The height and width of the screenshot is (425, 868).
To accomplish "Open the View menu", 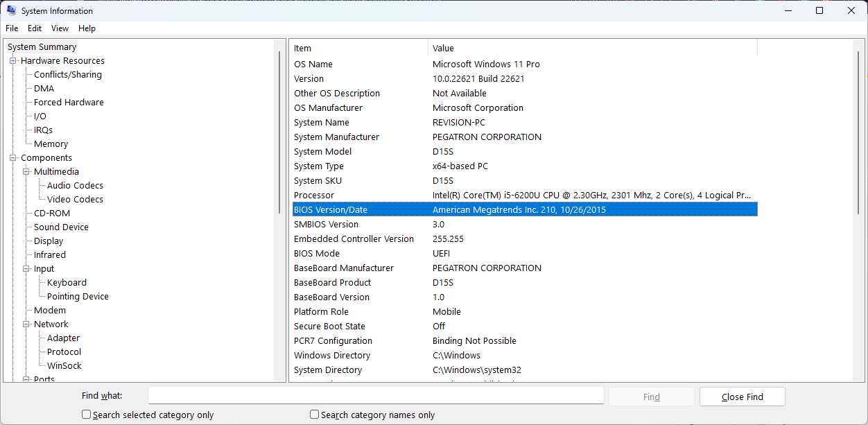I will pyautogui.click(x=60, y=28).
